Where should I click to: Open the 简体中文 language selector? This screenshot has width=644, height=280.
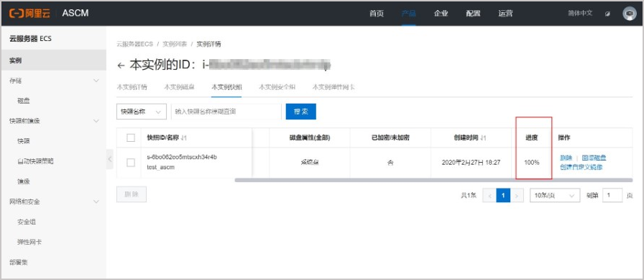tap(580, 13)
